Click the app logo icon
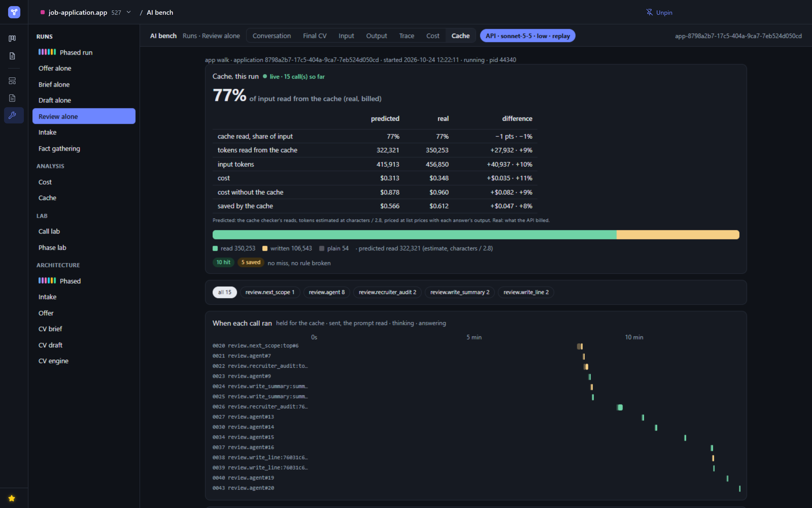The width and height of the screenshot is (812, 508). point(14,12)
